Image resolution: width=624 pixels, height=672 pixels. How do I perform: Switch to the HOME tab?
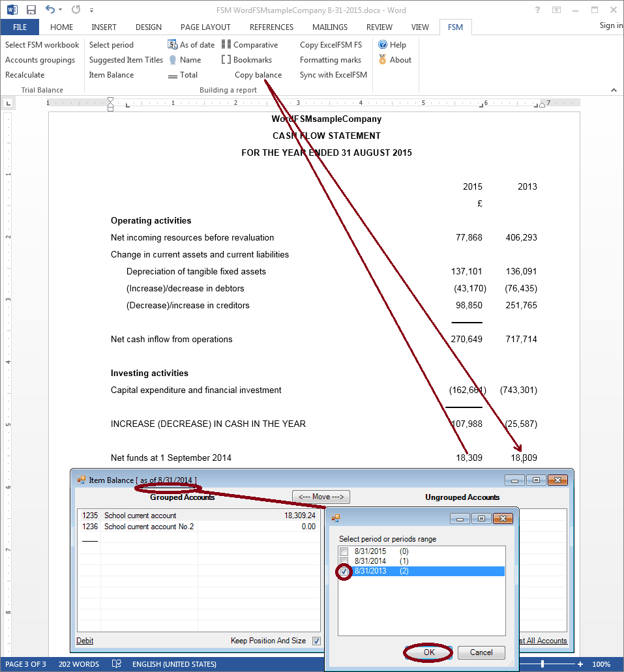[x=61, y=27]
